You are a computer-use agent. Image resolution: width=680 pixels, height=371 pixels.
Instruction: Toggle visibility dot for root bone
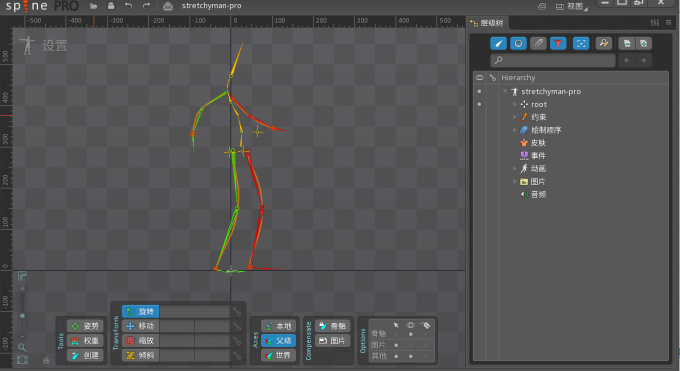[479, 104]
